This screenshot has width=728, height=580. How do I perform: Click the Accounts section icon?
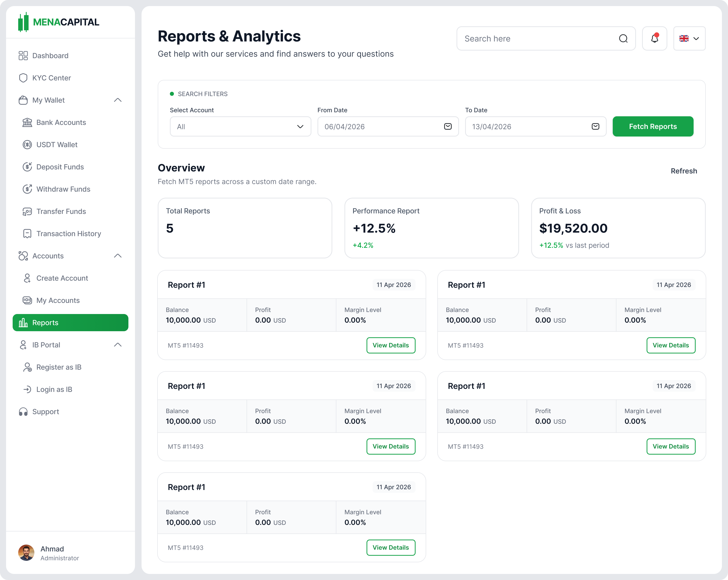tap(23, 256)
